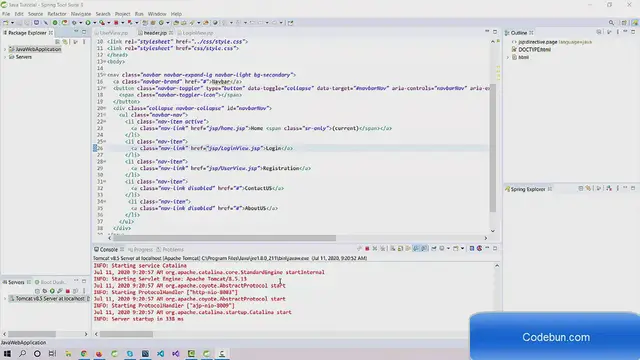Image resolution: width=640 pixels, height=360 pixels.
Task: Open Windows Start menu
Action: pos(7,353)
